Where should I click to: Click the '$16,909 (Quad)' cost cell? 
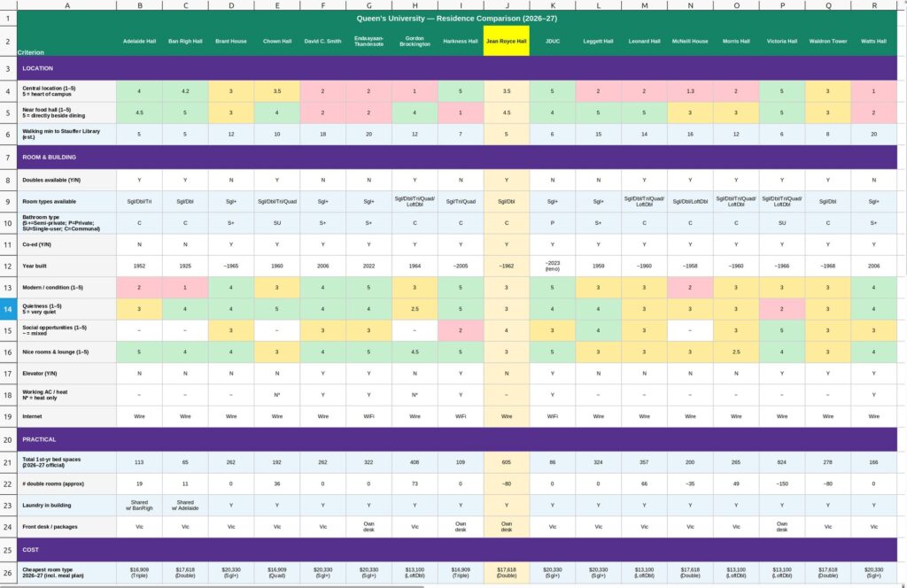coord(277,573)
